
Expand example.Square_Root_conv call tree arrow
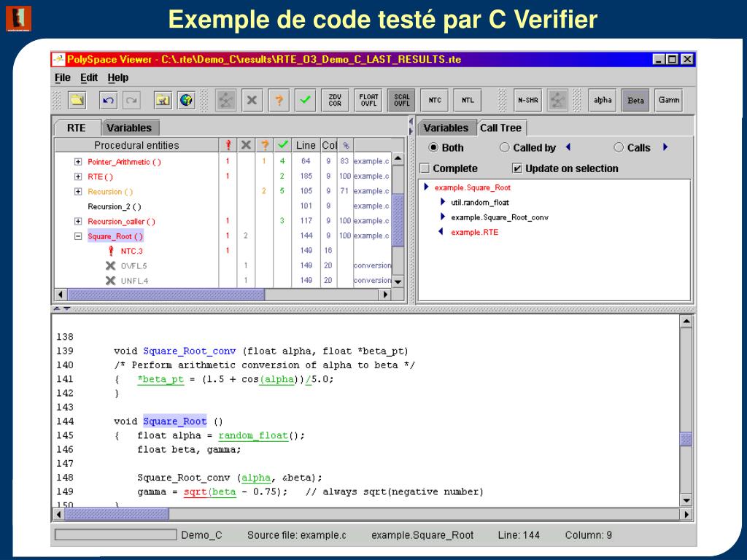[x=443, y=217]
